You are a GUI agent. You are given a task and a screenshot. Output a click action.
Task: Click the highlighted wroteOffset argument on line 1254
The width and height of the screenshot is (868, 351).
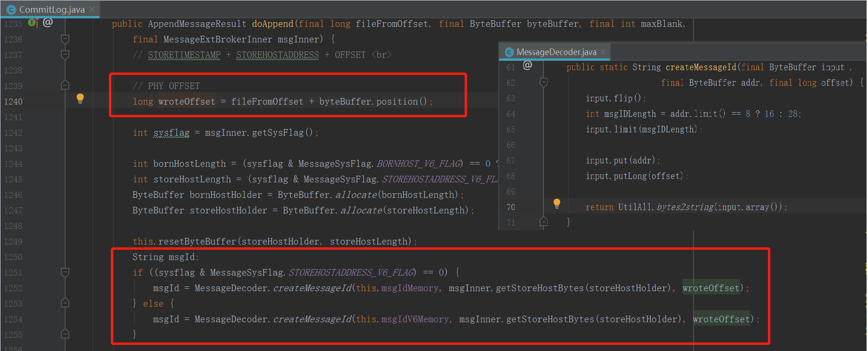tap(721, 319)
